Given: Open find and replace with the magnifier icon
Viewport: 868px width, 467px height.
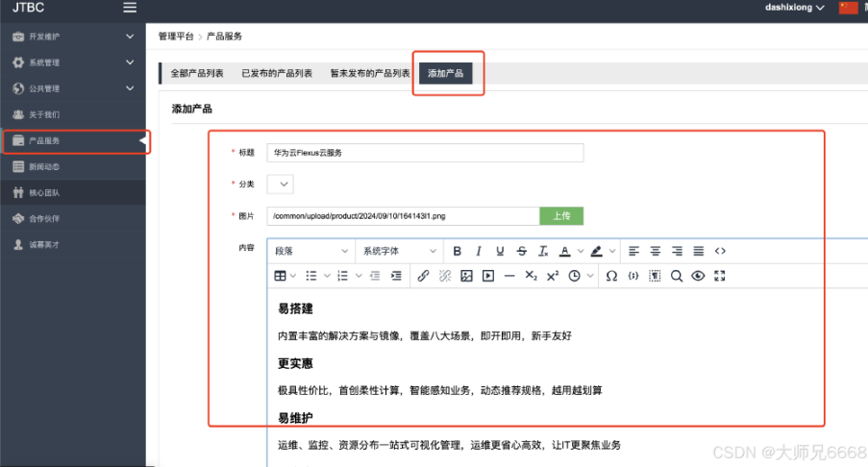Looking at the screenshot, I should point(677,276).
